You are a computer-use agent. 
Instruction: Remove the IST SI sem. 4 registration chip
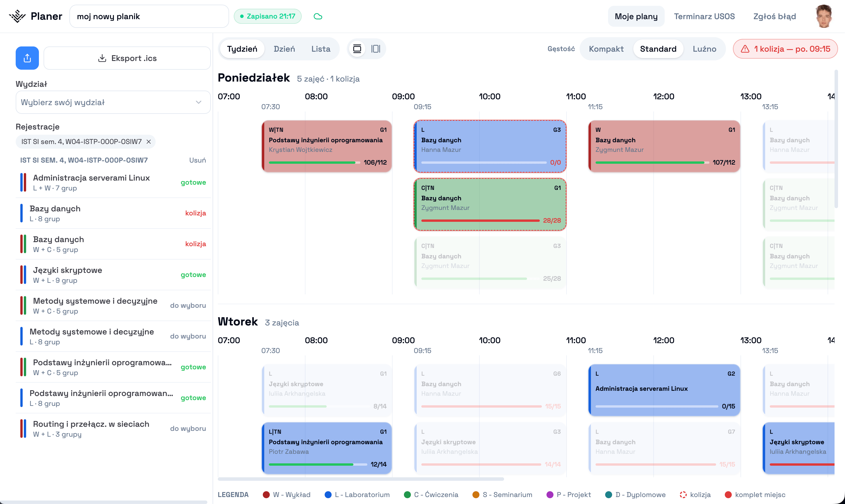[x=149, y=142]
